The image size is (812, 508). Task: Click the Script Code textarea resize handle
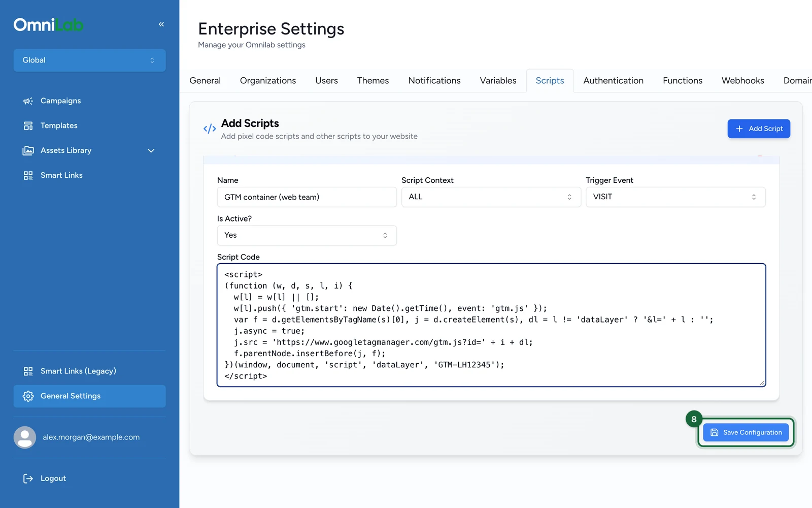coord(762,383)
